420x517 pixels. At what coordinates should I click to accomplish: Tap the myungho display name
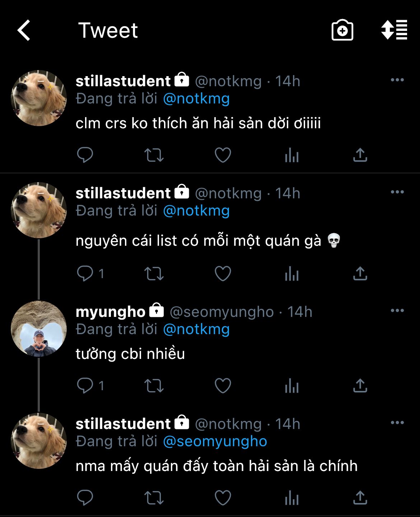111,312
